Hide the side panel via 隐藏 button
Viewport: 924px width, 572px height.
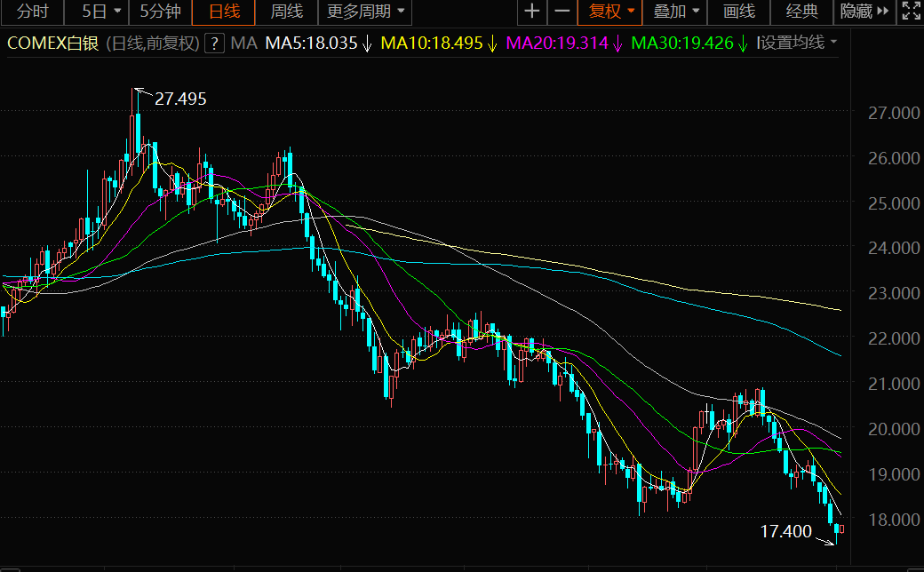coord(864,12)
